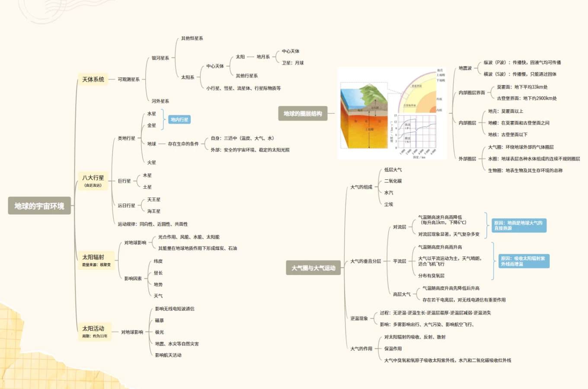This screenshot has height=389, width=588.
Task: Click the 昼长 node
Action: coord(158,273)
